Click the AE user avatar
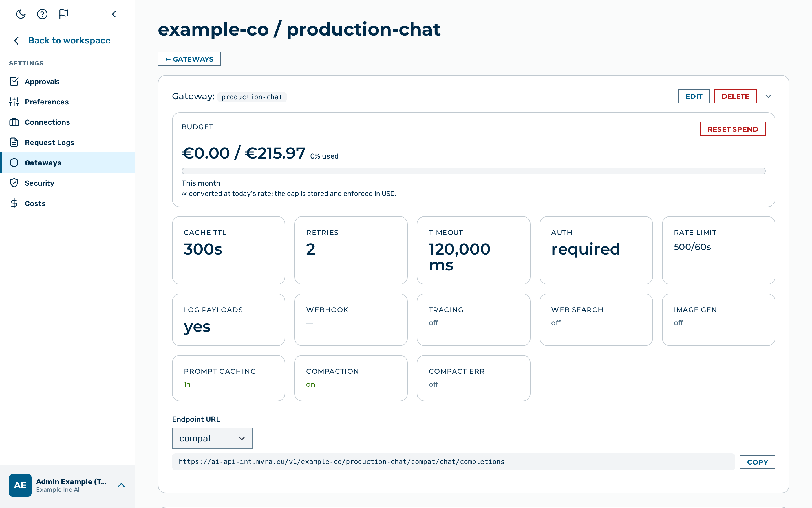Image resolution: width=812 pixels, height=508 pixels. (x=20, y=485)
